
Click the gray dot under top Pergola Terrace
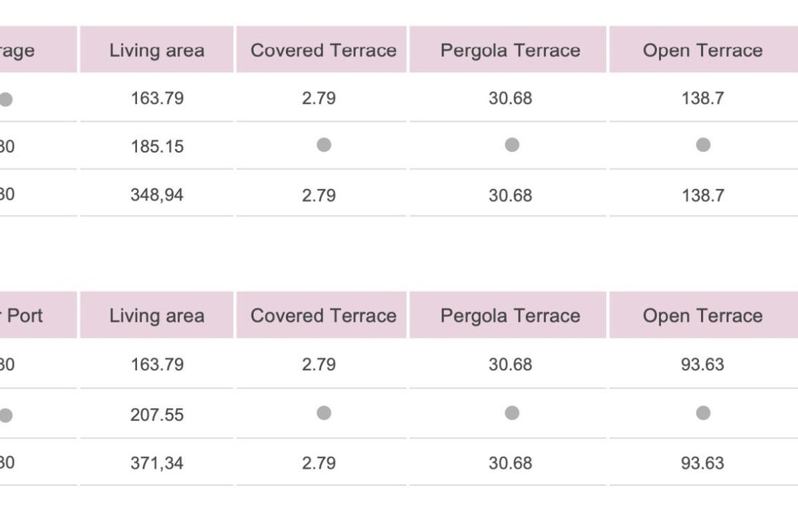tap(511, 145)
